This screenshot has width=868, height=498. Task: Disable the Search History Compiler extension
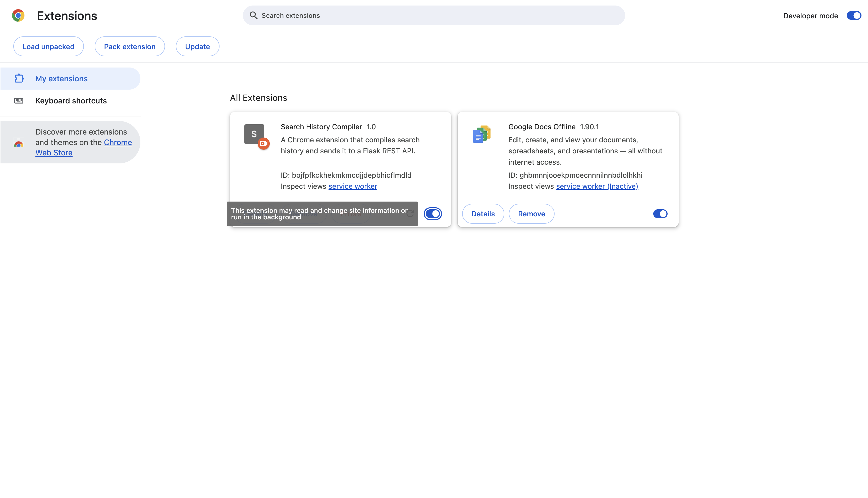(x=433, y=214)
